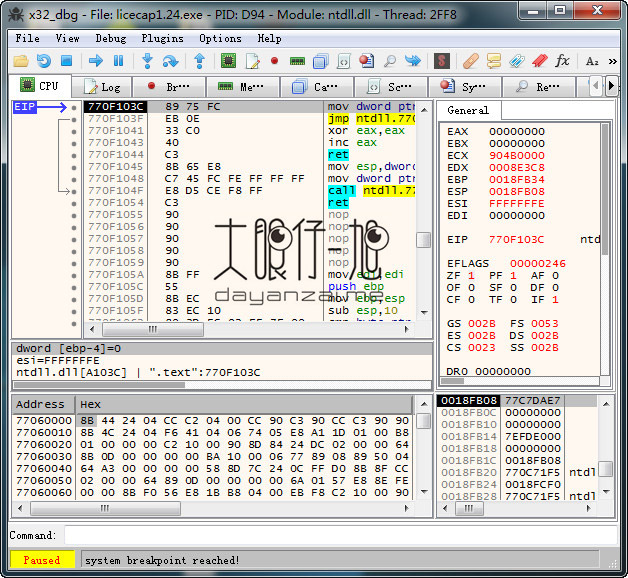Switch to the CPU tab
Image resolution: width=628 pixels, height=578 pixels.
click(x=40, y=85)
